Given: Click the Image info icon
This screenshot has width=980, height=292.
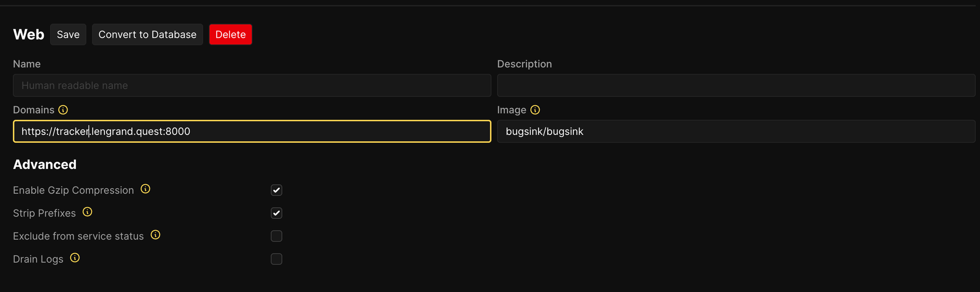Looking at the screenshot, I should click(535, 110).
